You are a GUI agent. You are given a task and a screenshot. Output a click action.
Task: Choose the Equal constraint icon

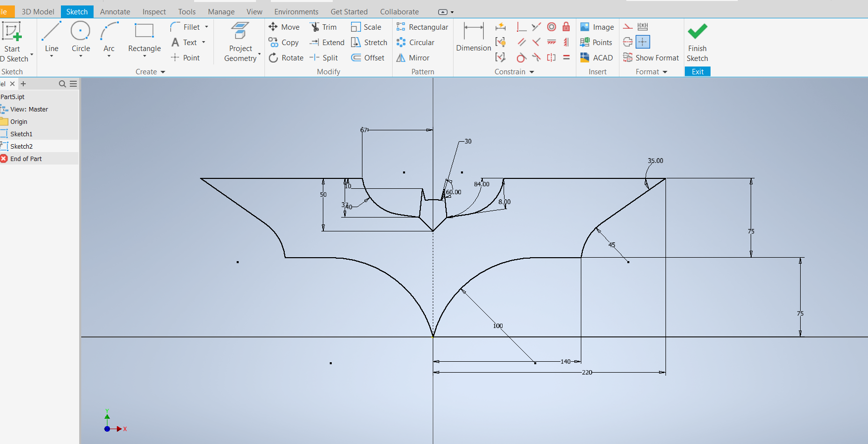[x=566, y=57]
